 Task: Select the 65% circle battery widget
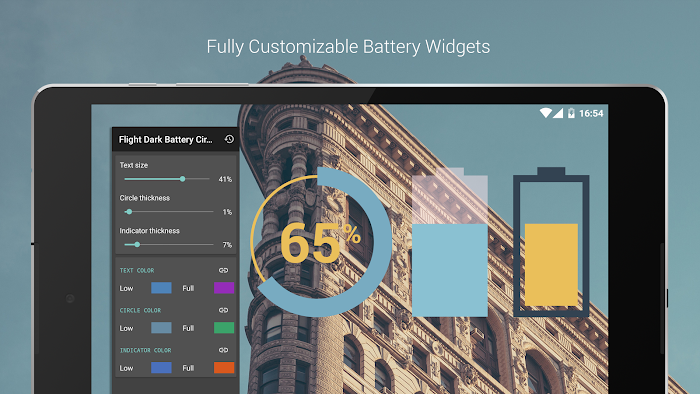(321, 242)
